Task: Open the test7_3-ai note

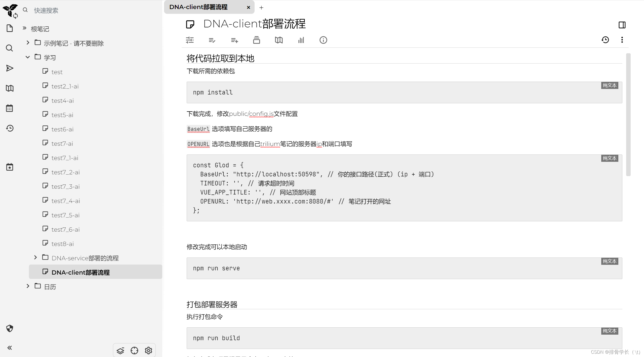Action: 65,187
